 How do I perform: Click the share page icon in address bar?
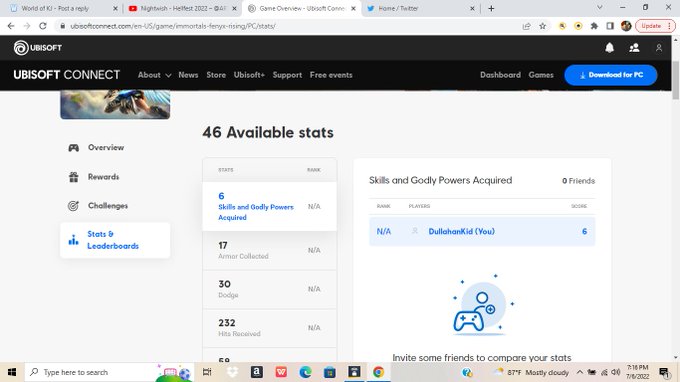pyautogui.click(x=526, y=26)
